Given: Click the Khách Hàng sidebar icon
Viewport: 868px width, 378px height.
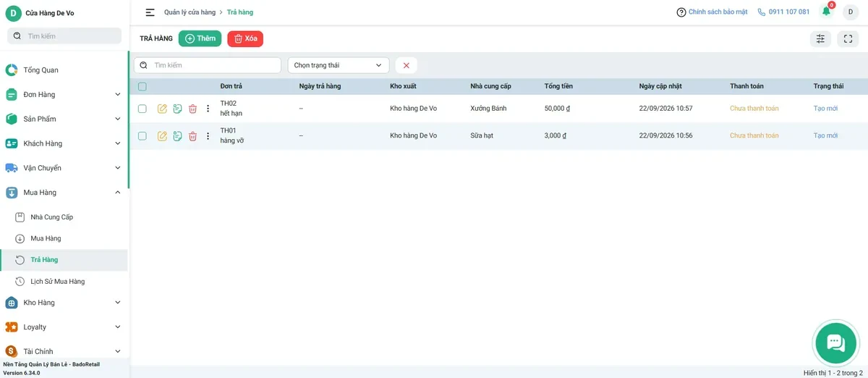Looking at the screenshot, I should pos(12,143).
